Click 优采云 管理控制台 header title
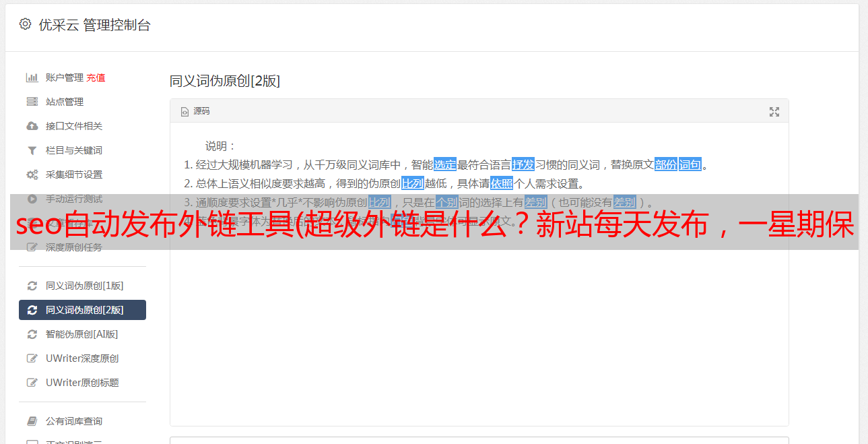This screenshot has height=444, width=868. (94, 25)
